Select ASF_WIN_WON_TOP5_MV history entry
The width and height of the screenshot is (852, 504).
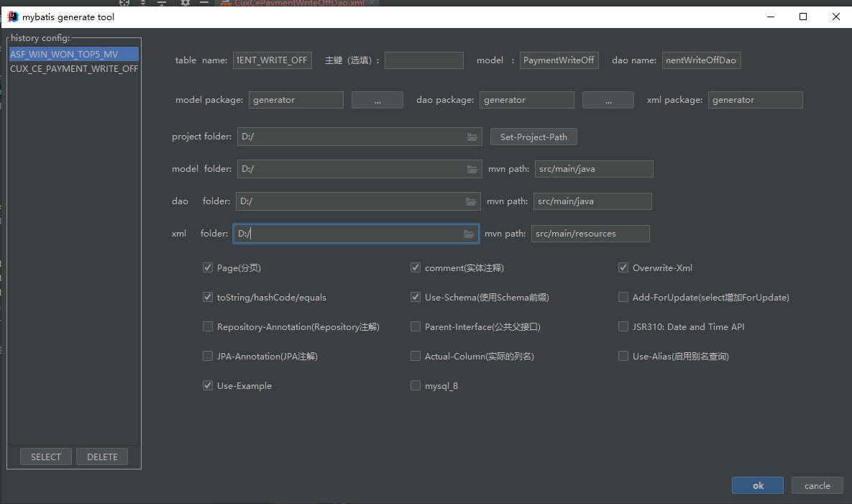74,55
